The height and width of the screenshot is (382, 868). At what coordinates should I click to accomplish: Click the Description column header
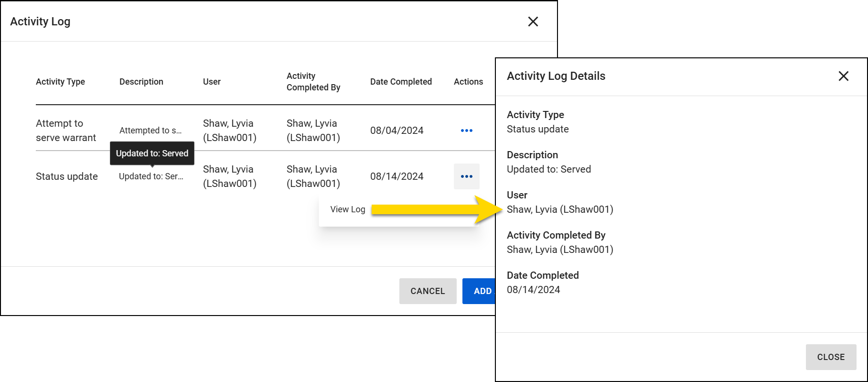[141, 82]
